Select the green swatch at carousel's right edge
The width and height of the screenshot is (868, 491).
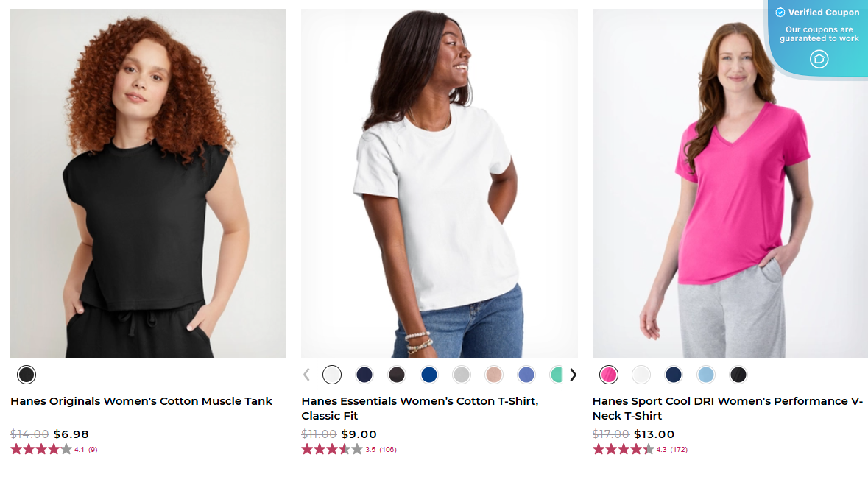[x=558, y=375]
